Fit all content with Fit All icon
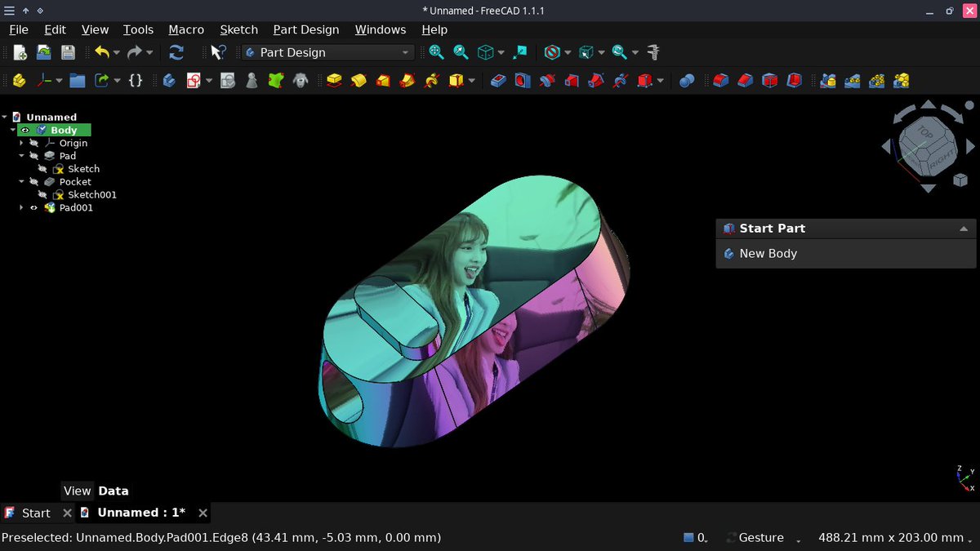 coord(436,52)
